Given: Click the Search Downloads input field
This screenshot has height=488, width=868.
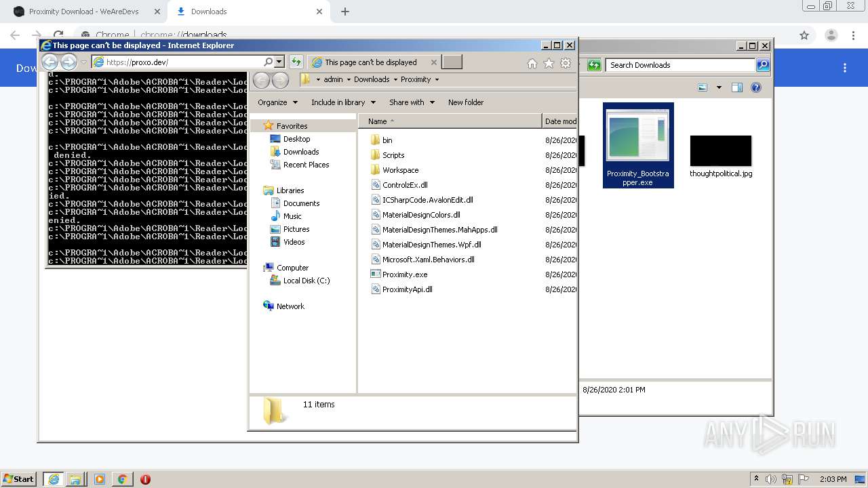Looking at the screenshot, I should click(680, 65).
